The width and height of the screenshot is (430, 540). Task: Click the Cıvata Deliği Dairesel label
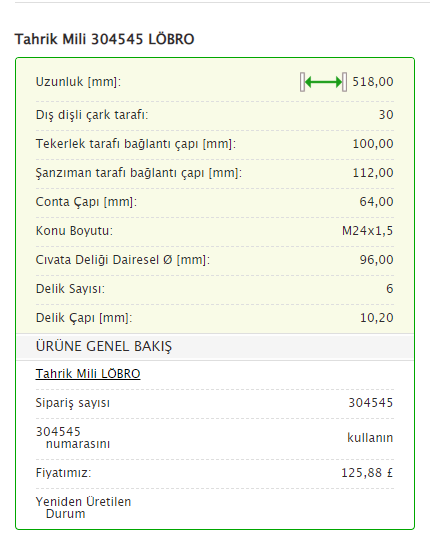[x=123, y=260]
